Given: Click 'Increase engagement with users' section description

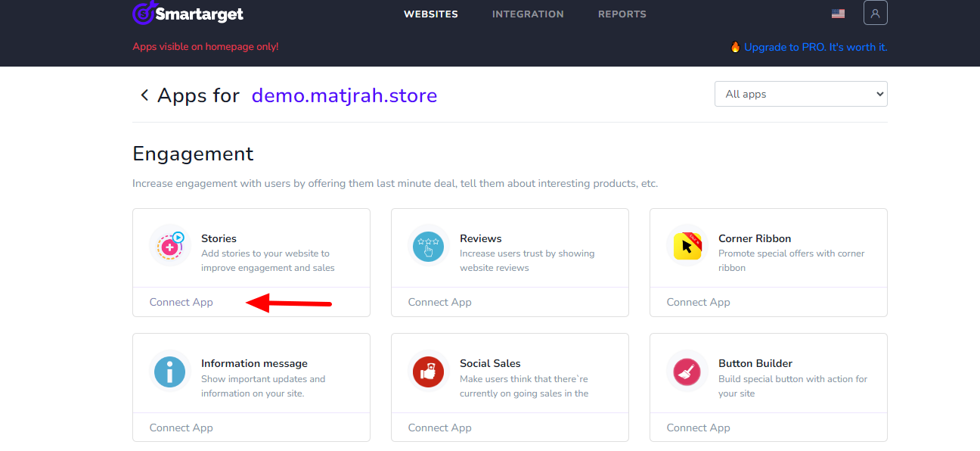Looking at the screenshot, I should tap(395, 183).
